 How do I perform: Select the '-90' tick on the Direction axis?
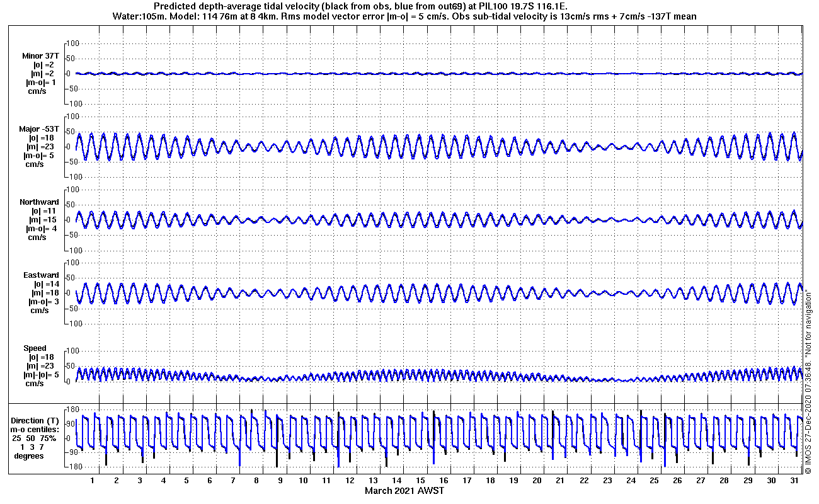[72, 452]
